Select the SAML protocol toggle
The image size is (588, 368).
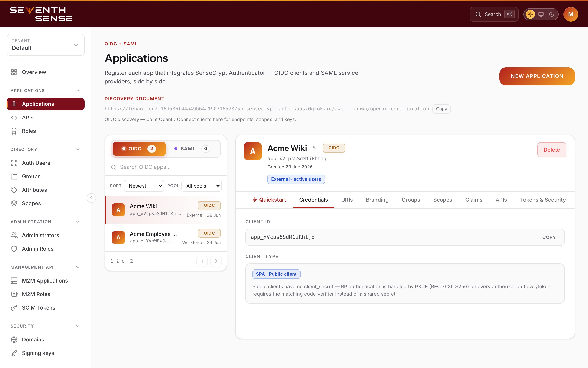[192, 149]
